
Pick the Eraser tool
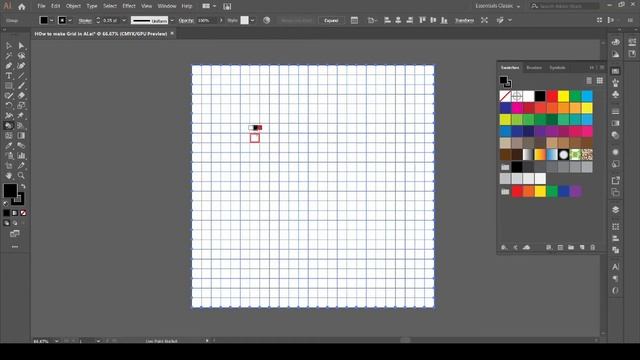click(21, 96)
